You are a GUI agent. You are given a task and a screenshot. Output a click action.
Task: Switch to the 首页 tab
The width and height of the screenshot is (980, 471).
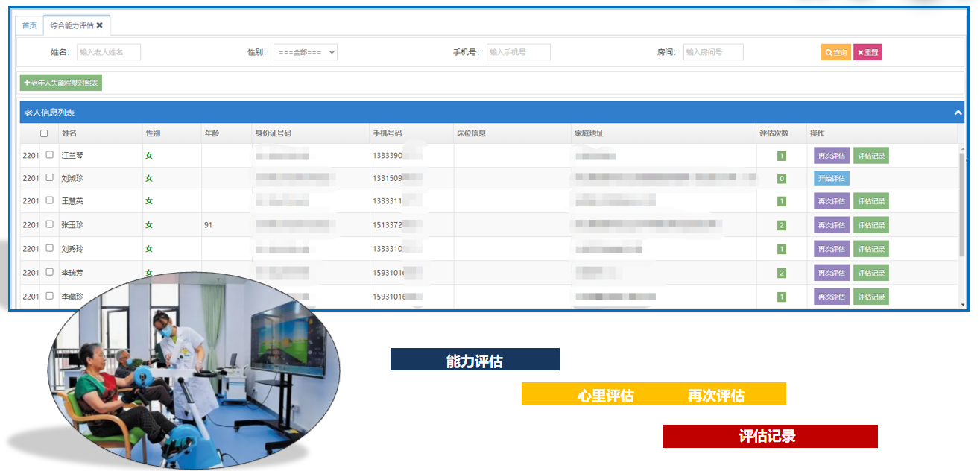(29, 25)
